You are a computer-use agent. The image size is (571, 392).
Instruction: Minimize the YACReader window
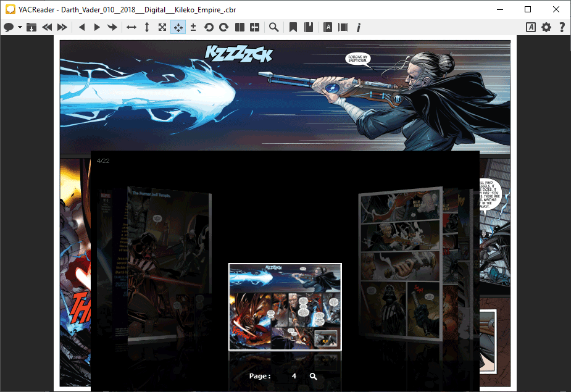click(500, 9)
